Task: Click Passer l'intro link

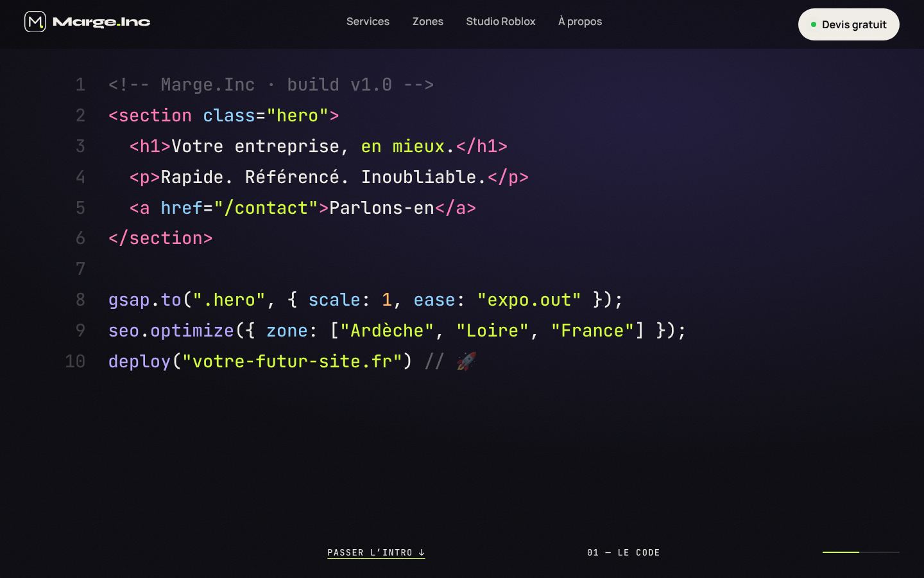Action: coord(376,552)
